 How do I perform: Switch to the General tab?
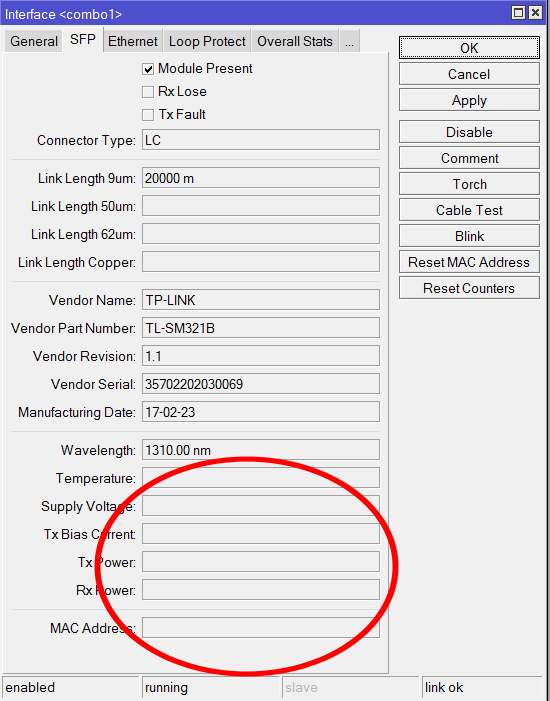[34, 42]
